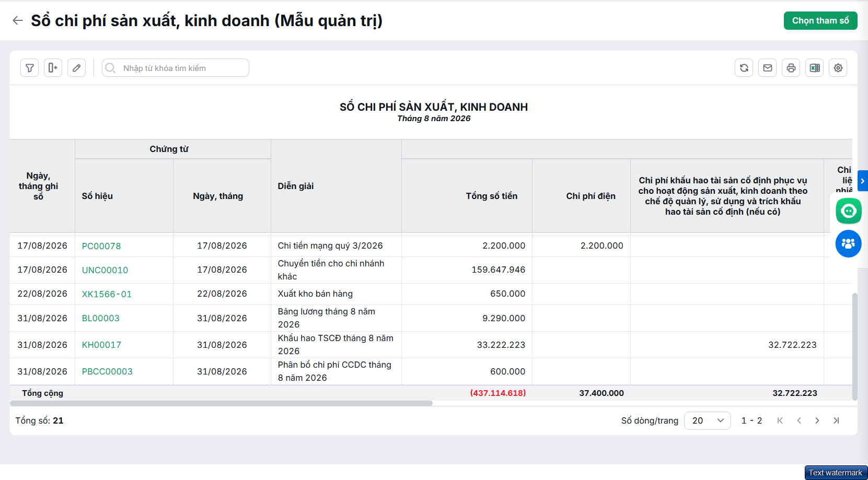Screen dimensions: 868x480
Task: Open the green chat support bubble
Action: 849,211
